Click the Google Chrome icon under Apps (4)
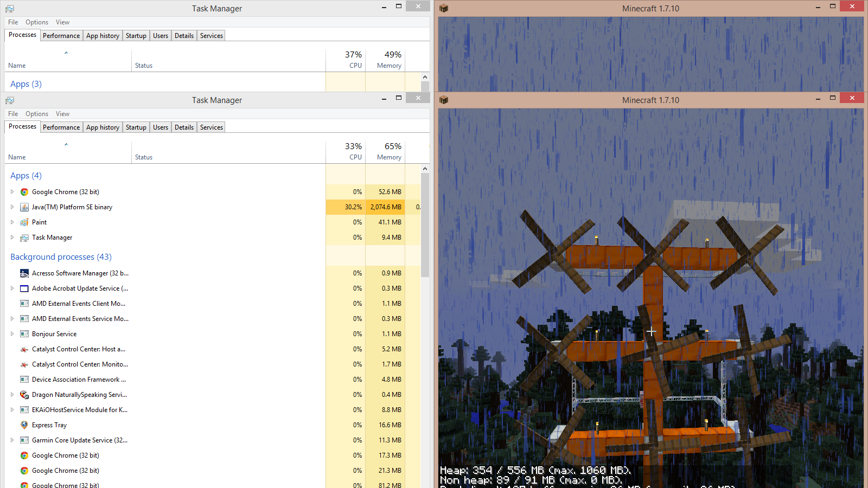 (x=24, y=192)
